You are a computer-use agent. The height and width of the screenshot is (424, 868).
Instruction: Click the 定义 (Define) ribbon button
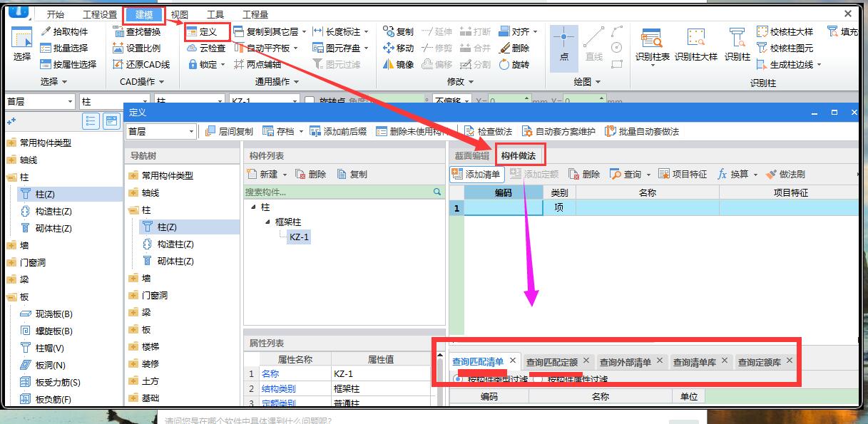coord(201,32)
